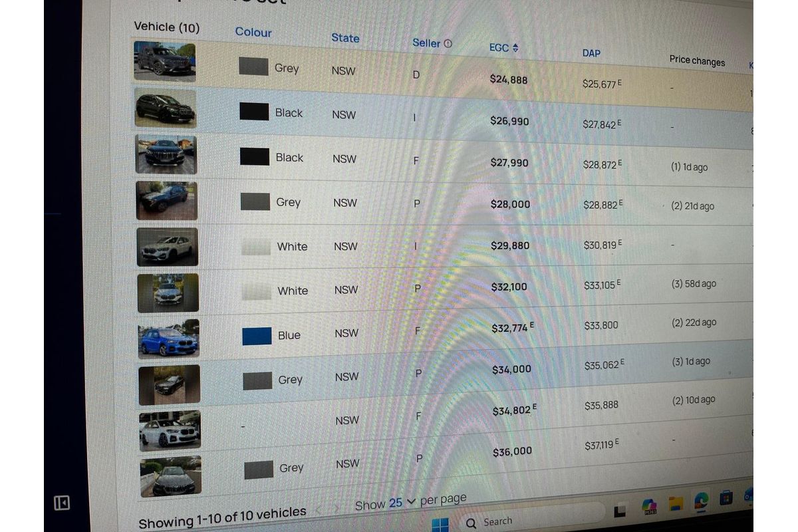
Task: Click the Blue colour swatch
Action: 257,336
